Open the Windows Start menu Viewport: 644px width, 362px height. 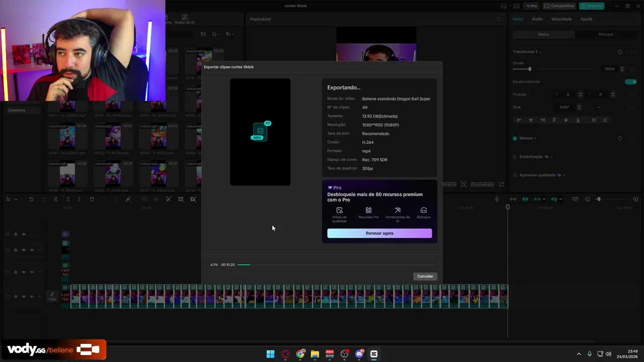pyautogui.click(x=271, y=354)
